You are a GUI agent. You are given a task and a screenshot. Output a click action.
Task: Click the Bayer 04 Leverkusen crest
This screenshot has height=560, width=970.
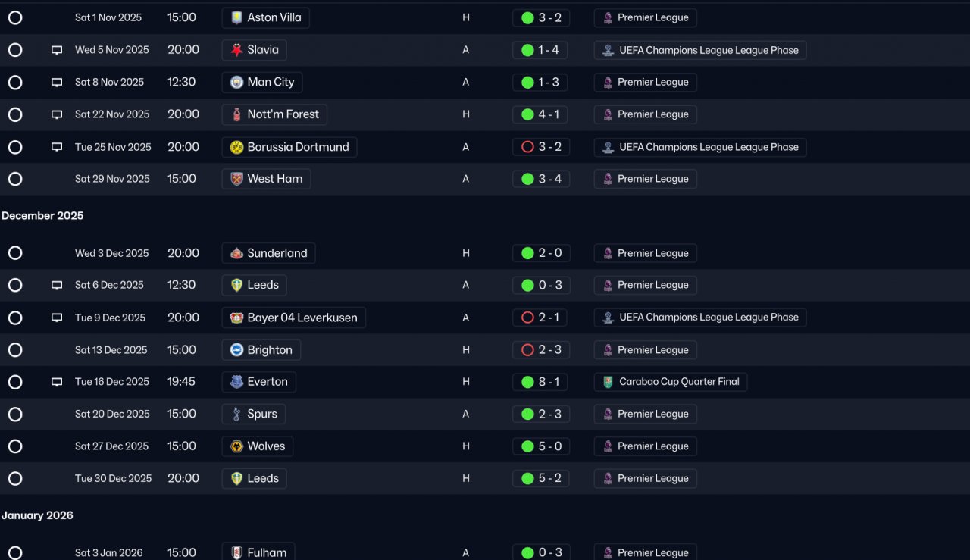click(x=236, y=318)
